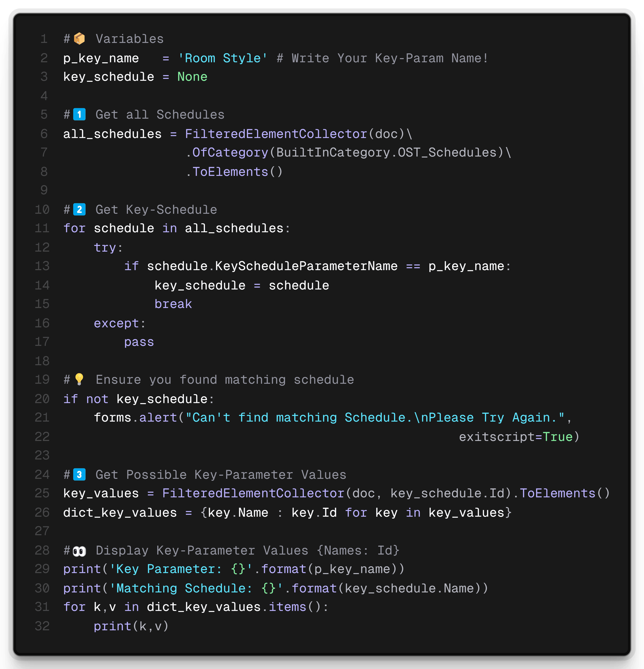Click the eyes emoji before Display
This screenshot has width=644, height=669.
point(79,550)
